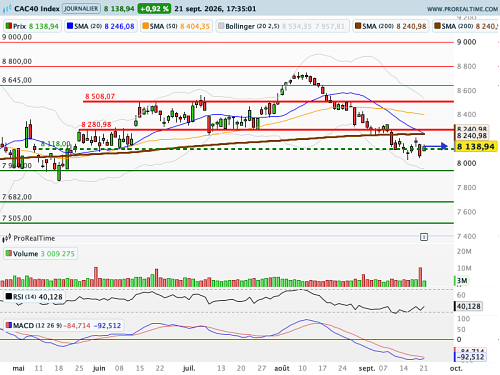The image size is (500, 375).
Task: Click the small info icon above the volume panel
Action: (x=424, y=237)
